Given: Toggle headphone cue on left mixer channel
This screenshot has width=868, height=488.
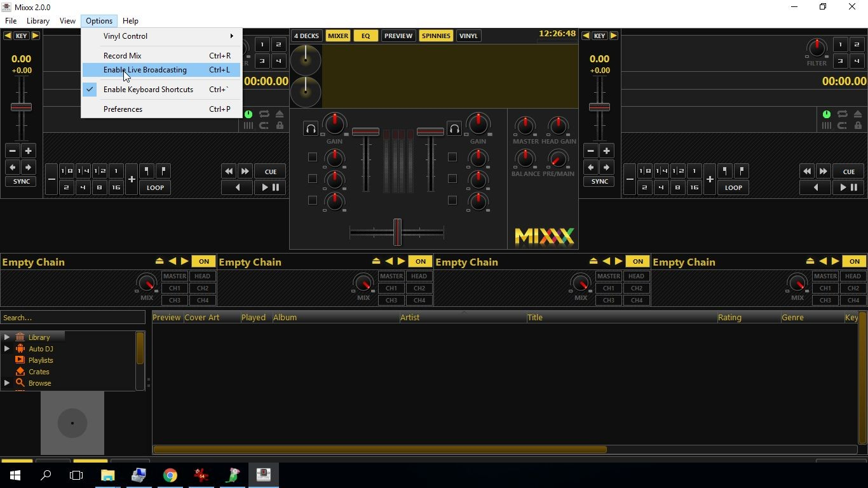Looking at the screenshot, I should pos(311,129).
